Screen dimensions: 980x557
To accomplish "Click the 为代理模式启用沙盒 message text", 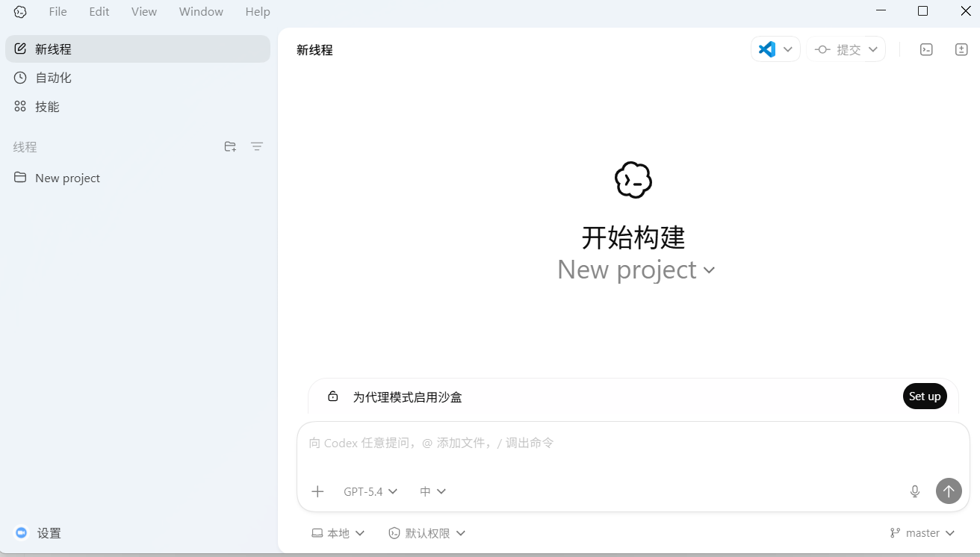I will [x=407, y=397].
